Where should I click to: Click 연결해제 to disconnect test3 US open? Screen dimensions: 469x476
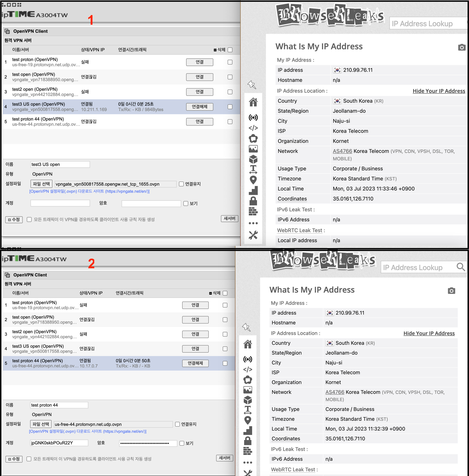pyautogui.click(x=199, y=107)
